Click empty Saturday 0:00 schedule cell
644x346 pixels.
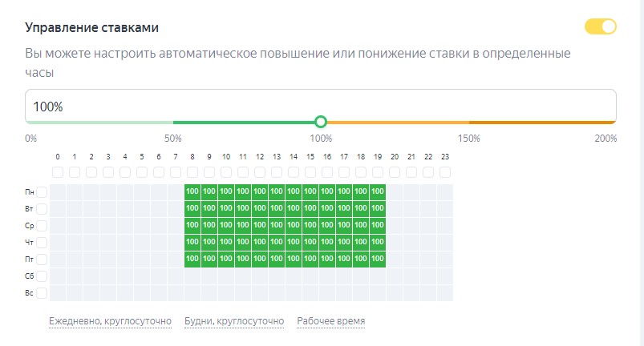[x=58, y=276]
